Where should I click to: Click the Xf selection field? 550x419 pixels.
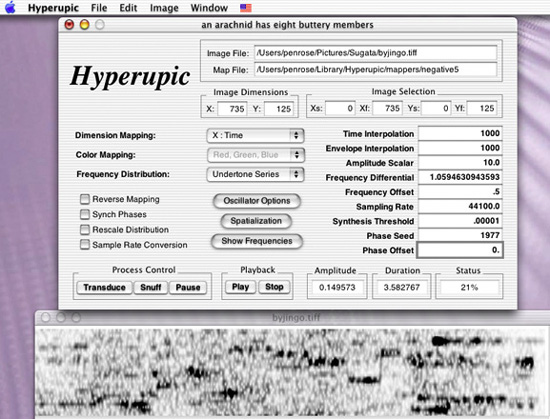[x=388, y=108]
